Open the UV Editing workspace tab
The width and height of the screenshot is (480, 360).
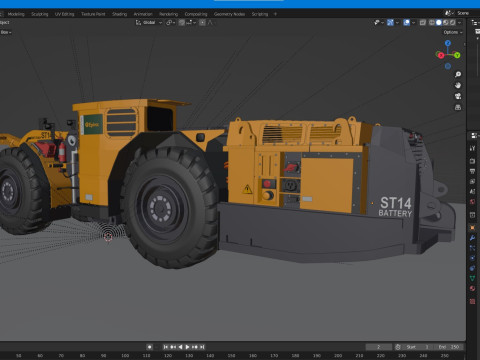64,14
